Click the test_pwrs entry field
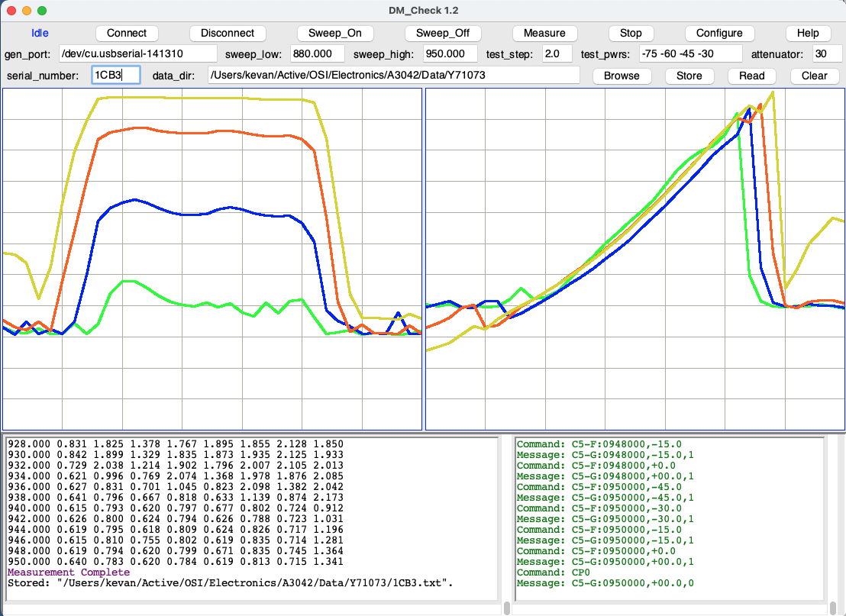The width and height of the screenshot is (846, 616). 689,54
